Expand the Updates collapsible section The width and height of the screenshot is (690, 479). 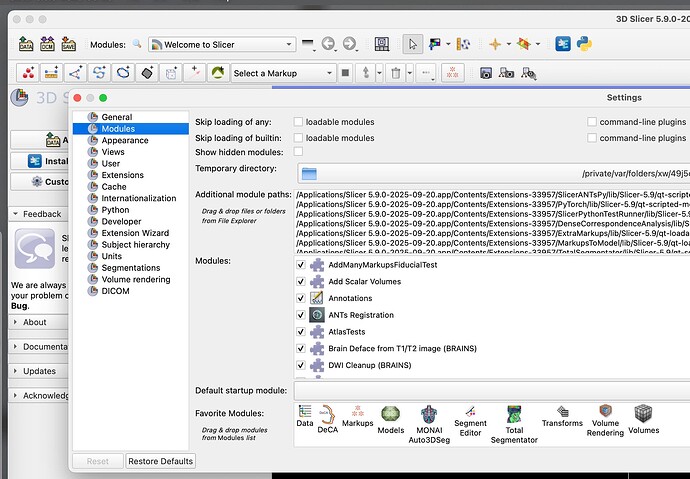(39, 371)
